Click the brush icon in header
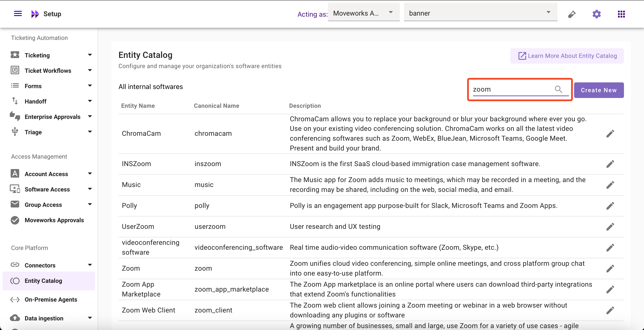This screenshot has height=330, width=644. pos(572,14)
